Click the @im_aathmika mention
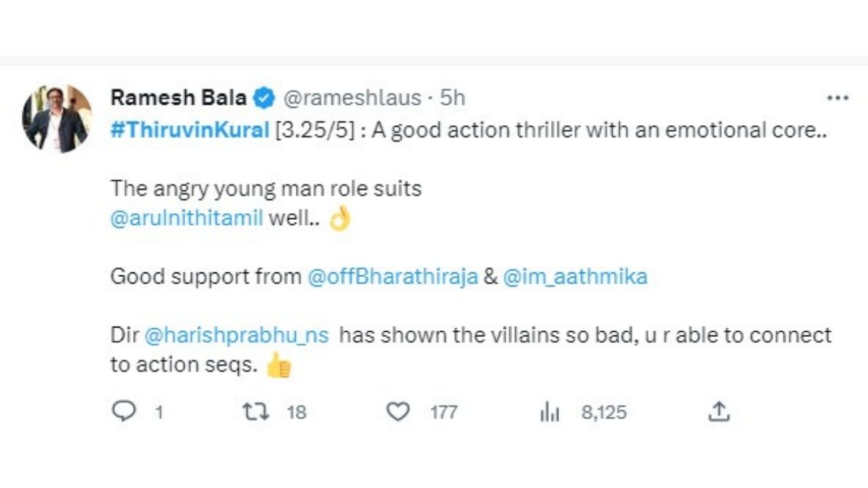 574,277
